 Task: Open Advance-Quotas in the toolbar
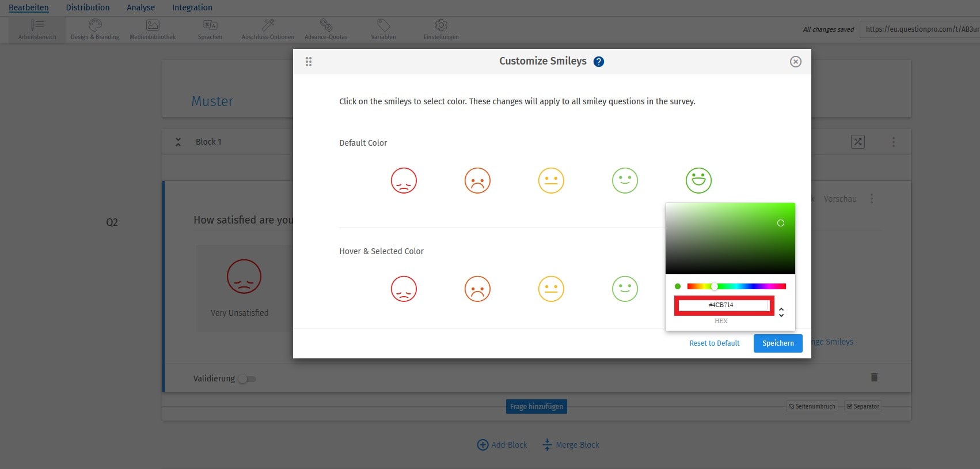coord(326,29)
